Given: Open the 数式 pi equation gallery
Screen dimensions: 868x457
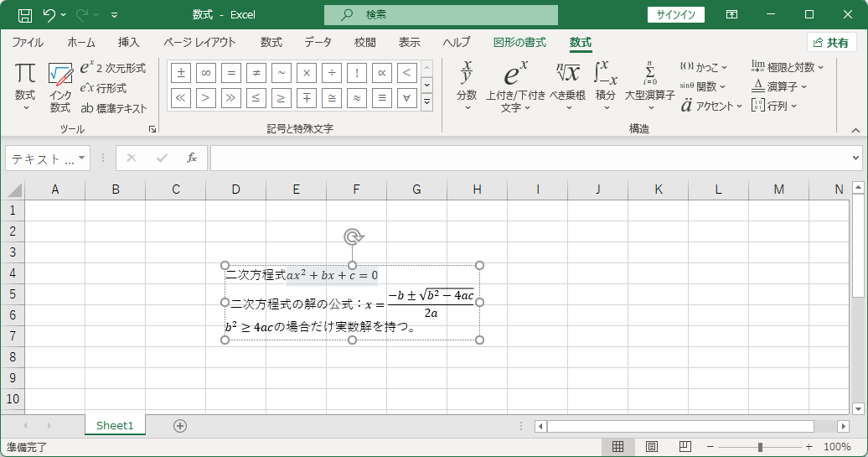Looking at the screenshot, I should (25, 87).
